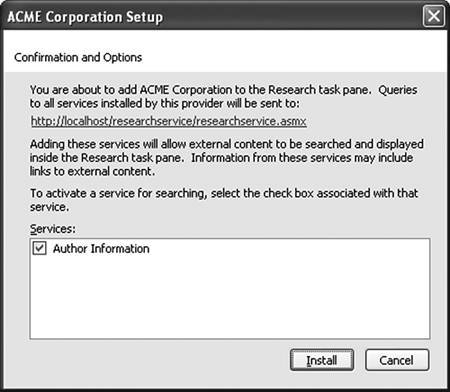Click the 'You are about to add' paragraph
The image size is (450, 392).
point(223,97)
